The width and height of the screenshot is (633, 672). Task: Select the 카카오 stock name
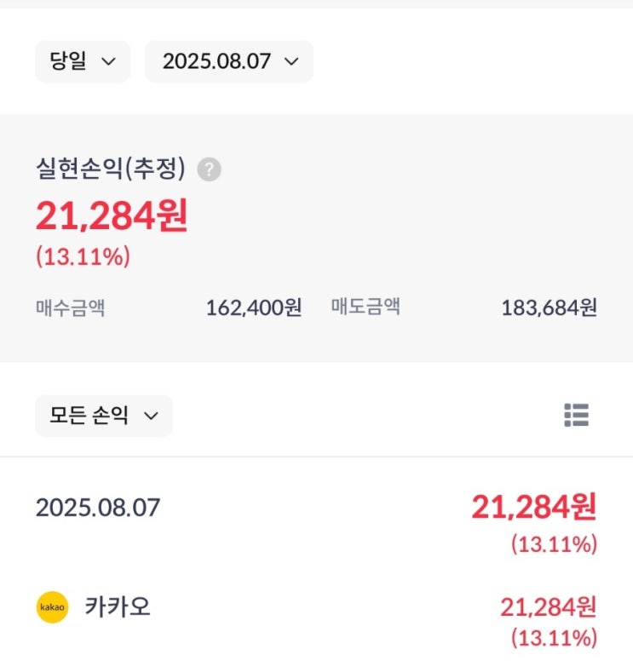118,607
